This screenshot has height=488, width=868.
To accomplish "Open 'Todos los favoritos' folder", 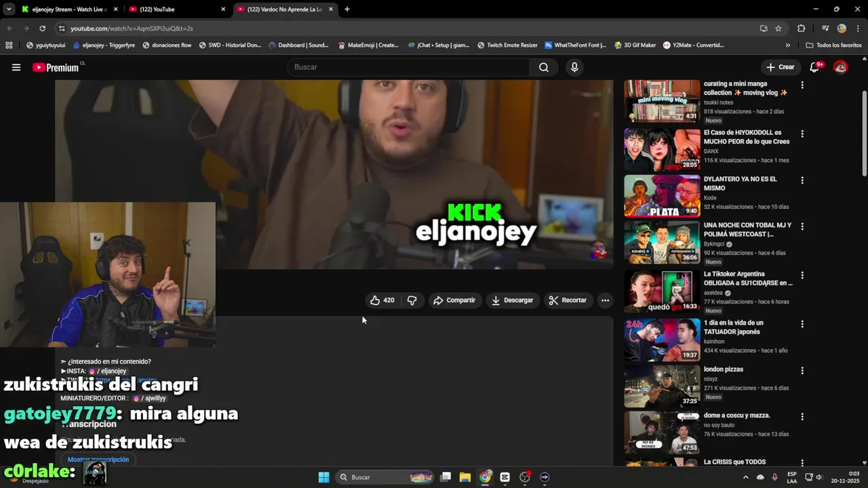I will (834, 45).
